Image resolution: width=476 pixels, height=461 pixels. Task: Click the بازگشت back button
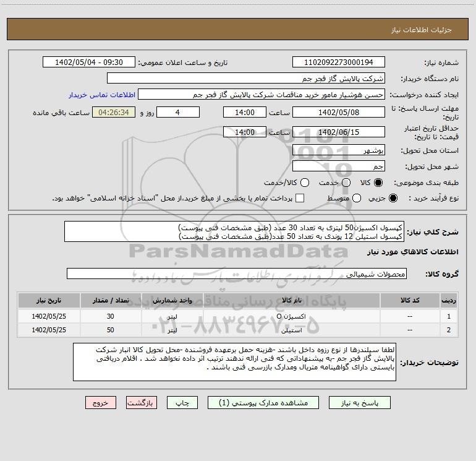(142, 403)
